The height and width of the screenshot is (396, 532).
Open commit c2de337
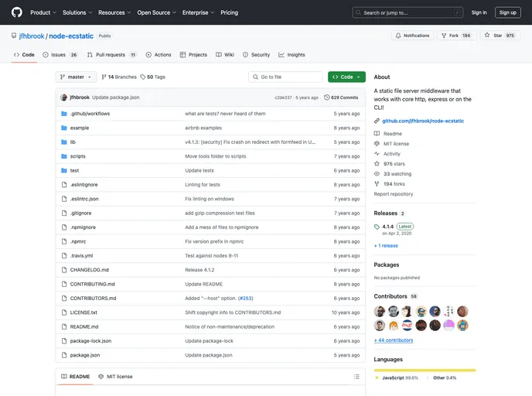coord(283,97)
